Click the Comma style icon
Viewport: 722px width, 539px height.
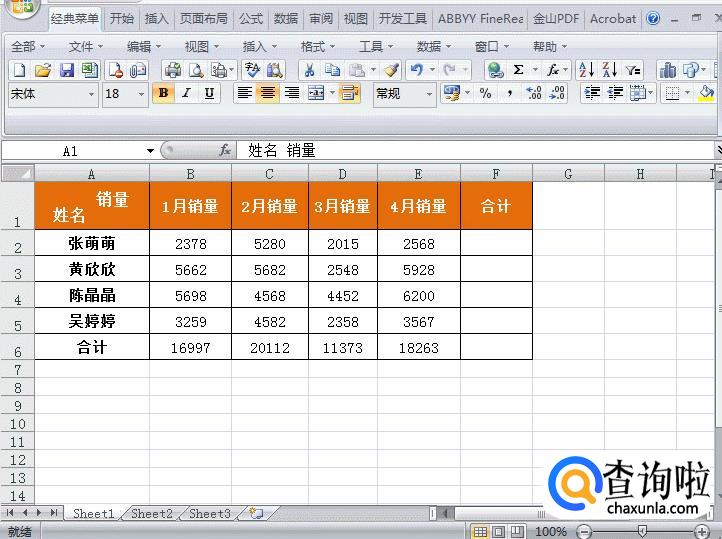(509, 94)
